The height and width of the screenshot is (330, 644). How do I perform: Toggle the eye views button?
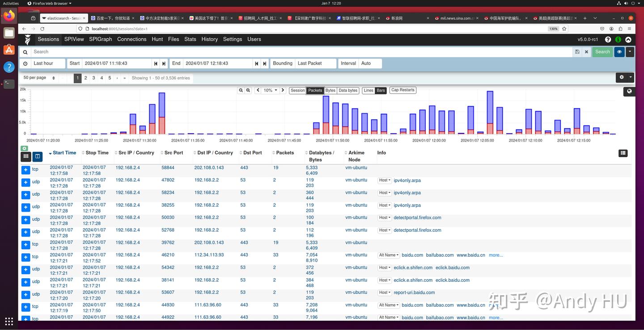coord(619,52)
